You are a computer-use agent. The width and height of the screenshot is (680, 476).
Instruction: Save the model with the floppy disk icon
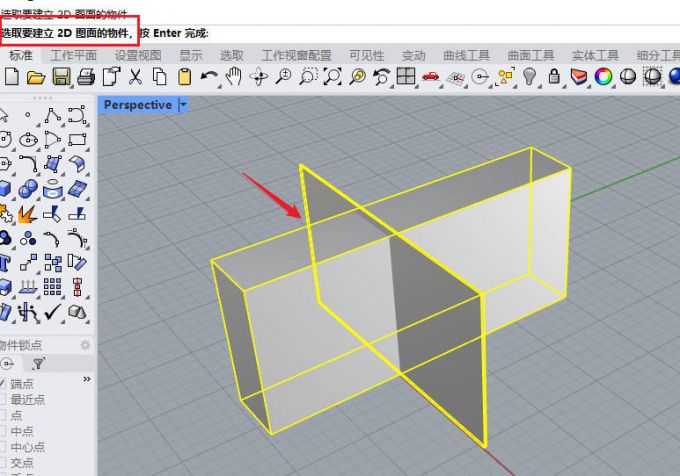point(61,77)
